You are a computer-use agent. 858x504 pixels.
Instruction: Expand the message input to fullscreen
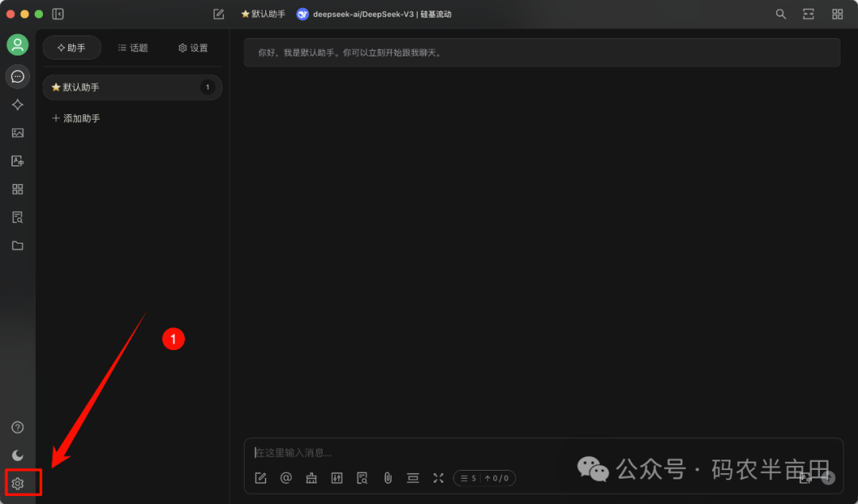(438, 478)
